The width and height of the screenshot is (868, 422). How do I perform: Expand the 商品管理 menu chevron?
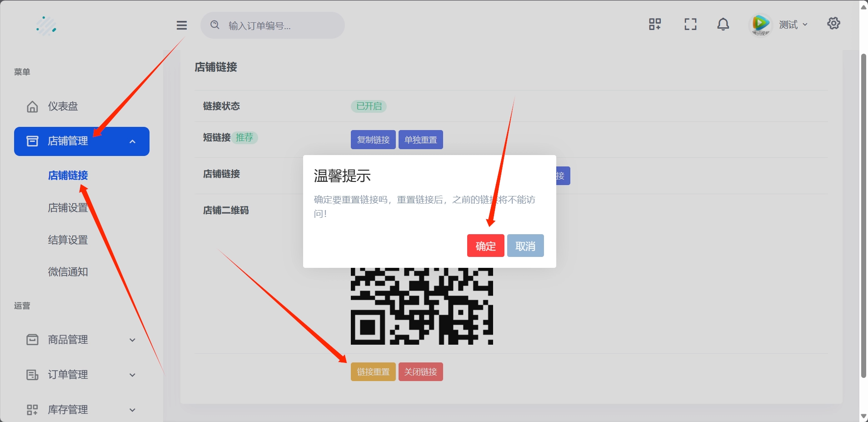(132, 340)
